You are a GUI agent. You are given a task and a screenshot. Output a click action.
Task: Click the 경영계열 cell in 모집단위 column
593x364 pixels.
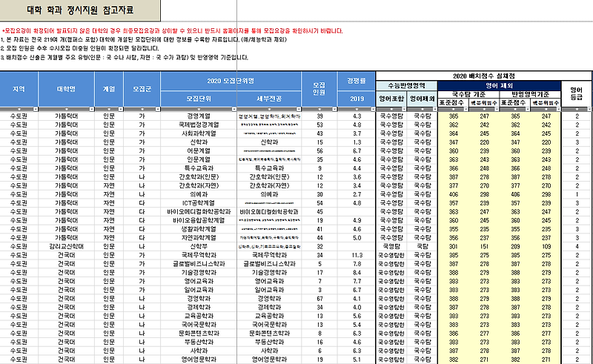[199, 116]
